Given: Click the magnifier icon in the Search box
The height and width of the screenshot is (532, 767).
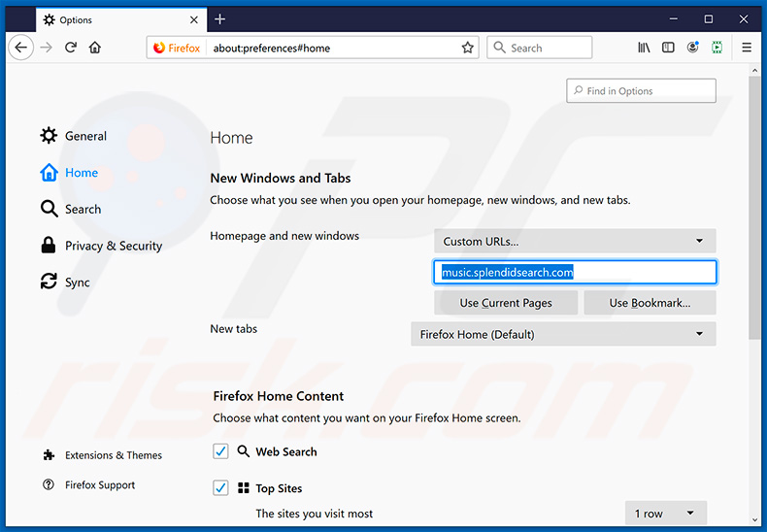Looking at the screenshot, I should (499, 48).
